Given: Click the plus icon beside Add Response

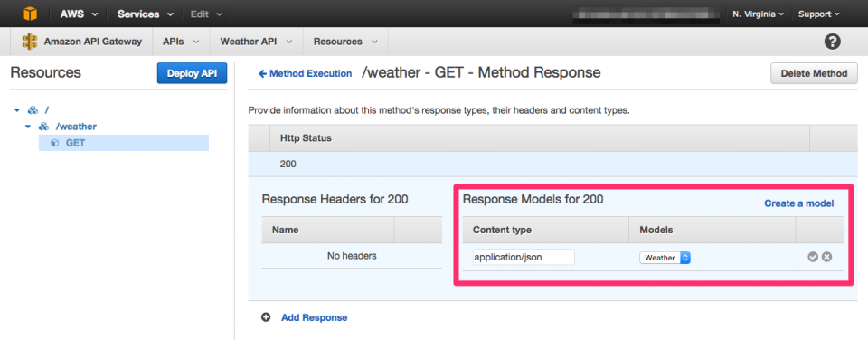Looking at the screenshot, I should click(266, 317).
